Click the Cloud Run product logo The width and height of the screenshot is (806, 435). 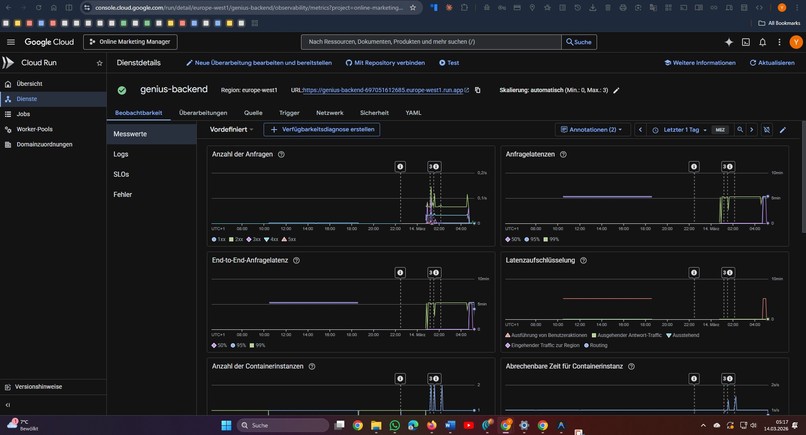(x=8, y=63)
